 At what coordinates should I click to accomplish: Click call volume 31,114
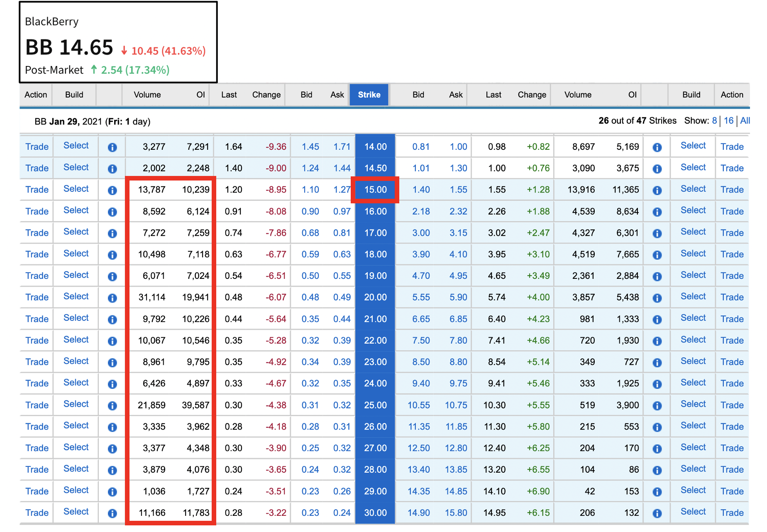point(151,297)
